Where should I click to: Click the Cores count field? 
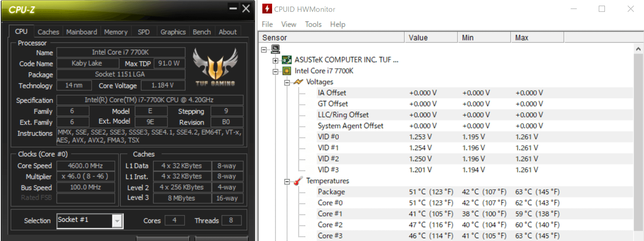[x=175, y=220]
